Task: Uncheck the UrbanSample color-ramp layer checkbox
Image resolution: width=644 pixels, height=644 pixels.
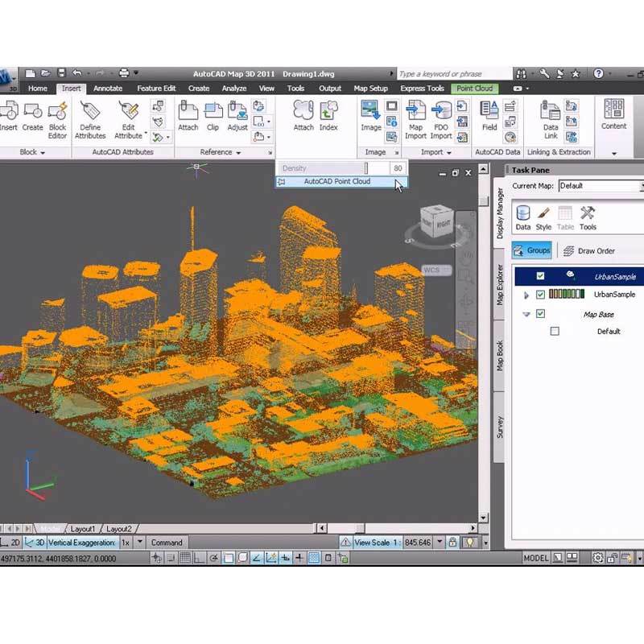Action: (x=540, y=294)
